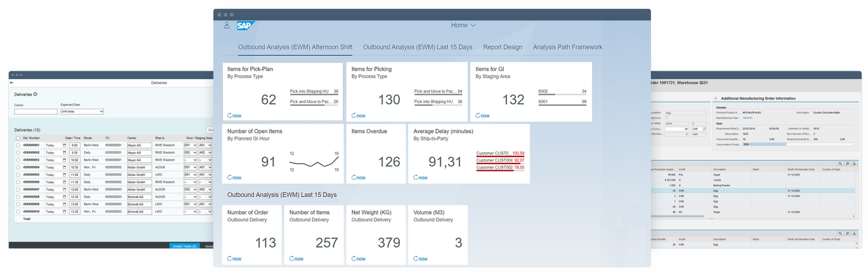
Task: Open Expected Date dropdown showing Until today
Action: point(82,111)
